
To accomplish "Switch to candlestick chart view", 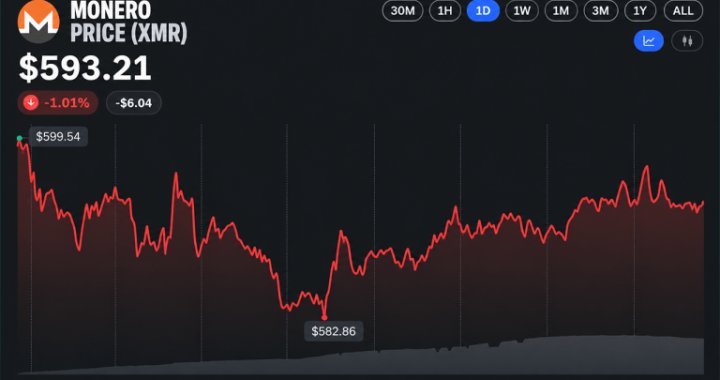I will click(x=687, y=41).
